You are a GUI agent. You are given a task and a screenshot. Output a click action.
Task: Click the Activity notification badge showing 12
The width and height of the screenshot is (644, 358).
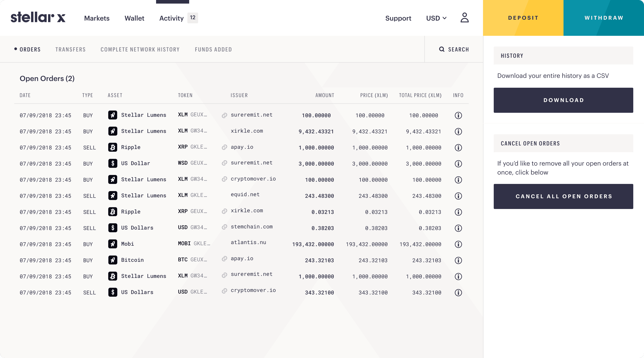tap(193, 18)
